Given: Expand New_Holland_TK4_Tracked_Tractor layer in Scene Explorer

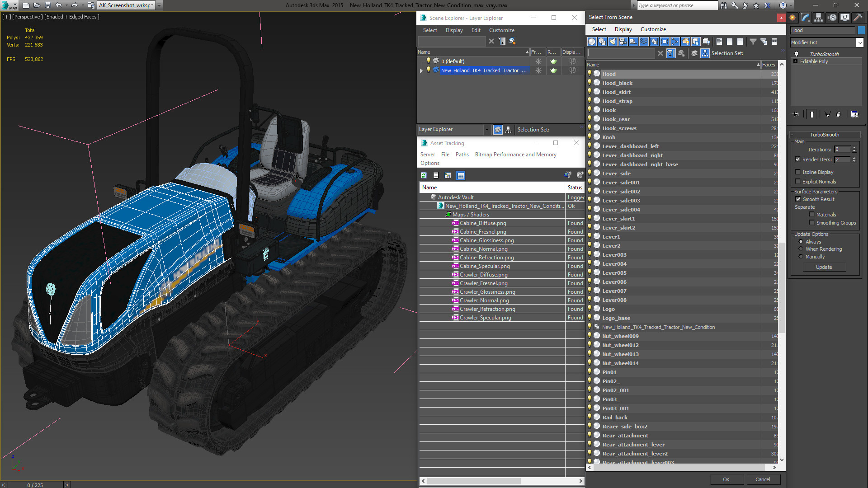Looking at the screenshot, I should pos(421,70).
